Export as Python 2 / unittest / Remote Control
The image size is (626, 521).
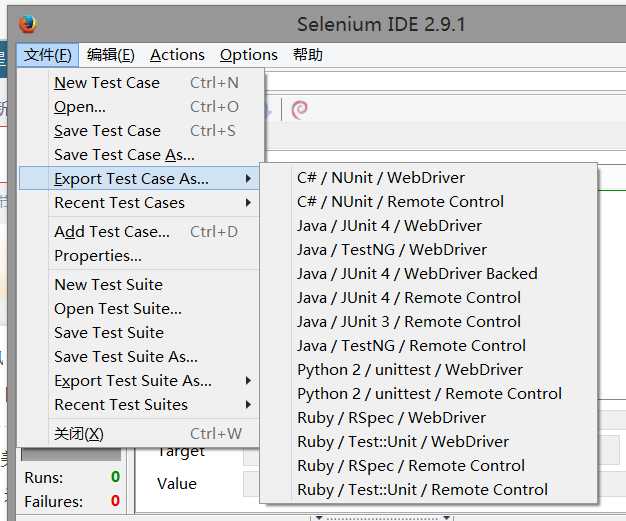coord(429,394)
